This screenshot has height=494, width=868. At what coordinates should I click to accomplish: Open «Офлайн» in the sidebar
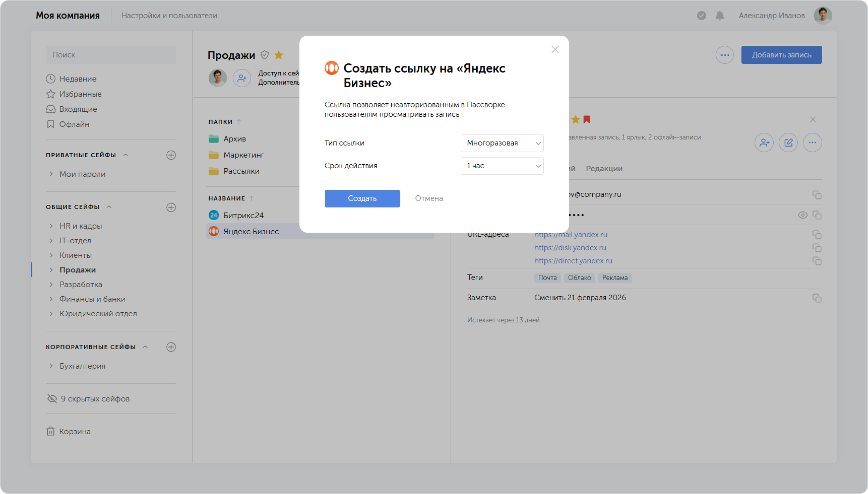click(x=68, y=124)
